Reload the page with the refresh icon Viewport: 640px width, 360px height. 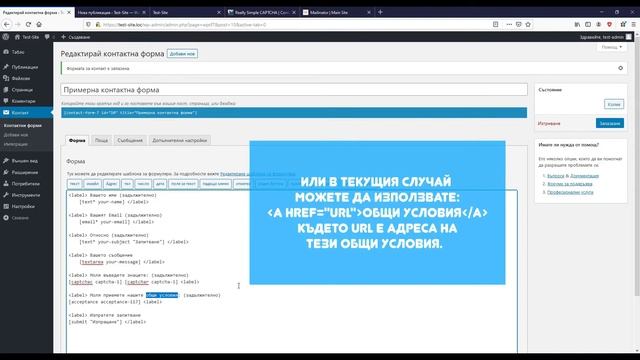point(28,24)
